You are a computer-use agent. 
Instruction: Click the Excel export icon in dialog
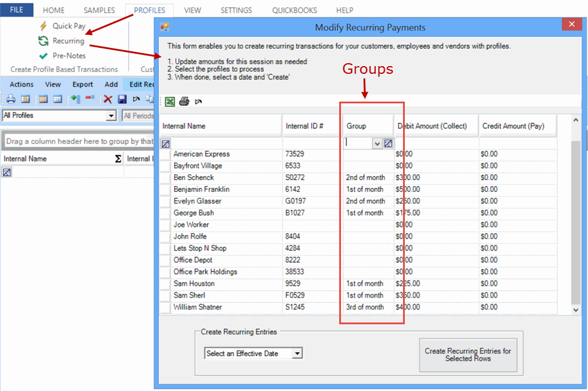(170, 102)
